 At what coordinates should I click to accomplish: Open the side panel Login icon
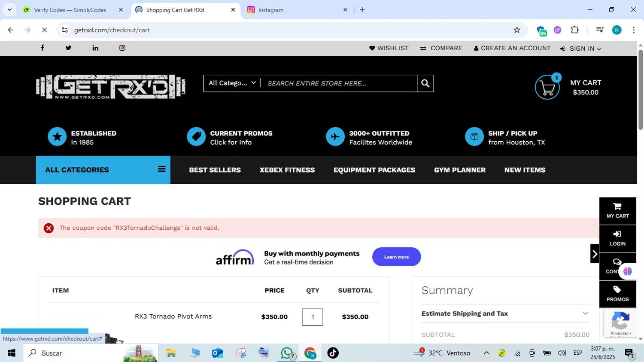coord(617,238)
